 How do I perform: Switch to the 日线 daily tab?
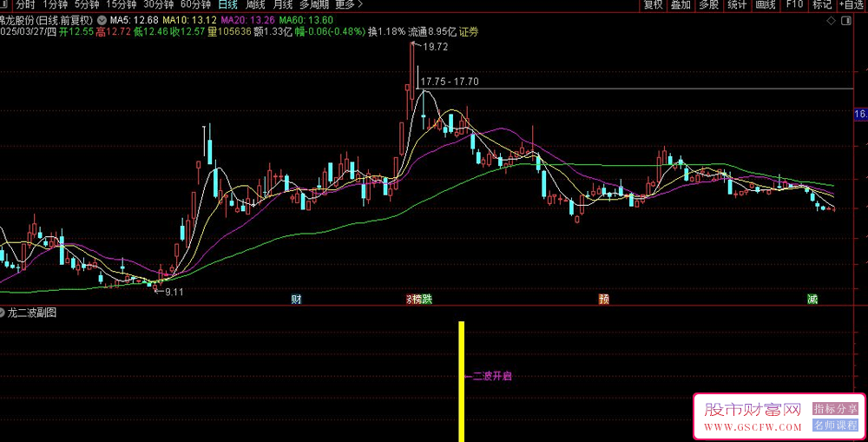(x=228, y=5)
